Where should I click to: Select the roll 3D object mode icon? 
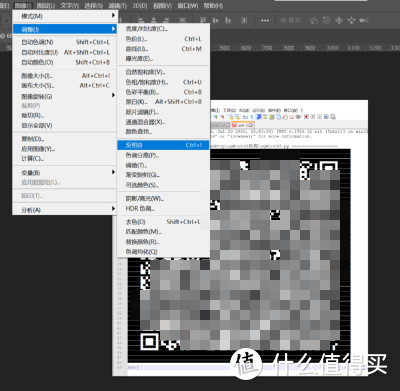(x=326, y=20)
